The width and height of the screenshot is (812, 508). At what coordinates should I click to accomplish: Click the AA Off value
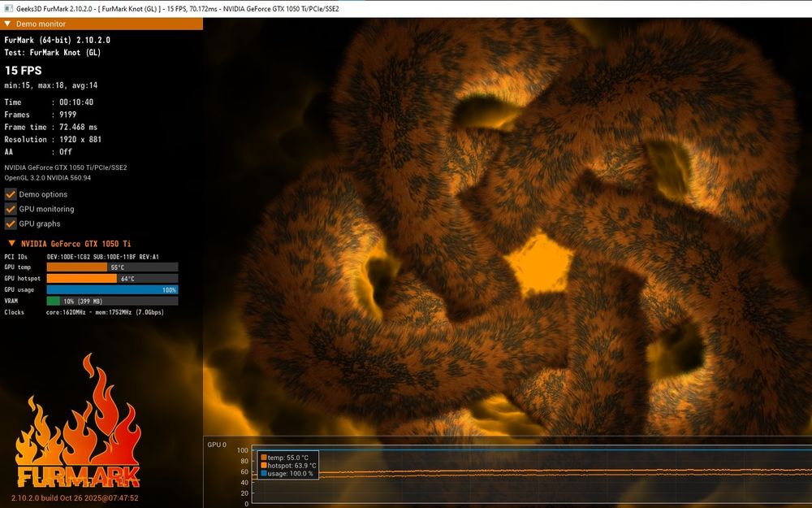[66, 152]
